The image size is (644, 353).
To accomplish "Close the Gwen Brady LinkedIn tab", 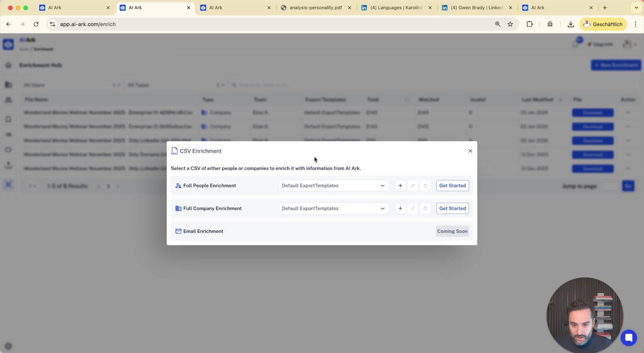I will pyautogui.click(x=510, y=8).
